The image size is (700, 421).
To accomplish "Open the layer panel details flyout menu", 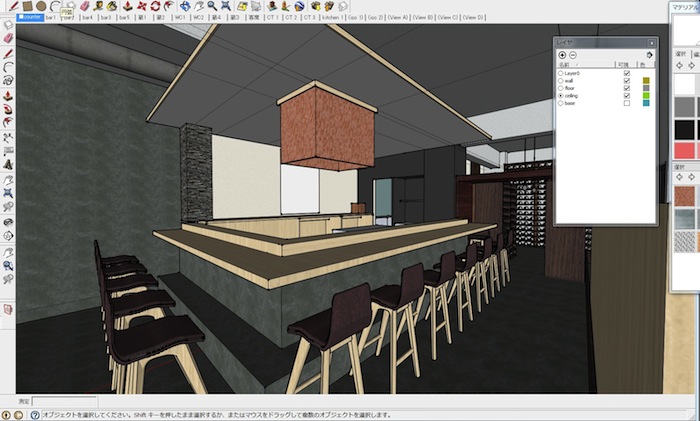I will coord(650,55).
